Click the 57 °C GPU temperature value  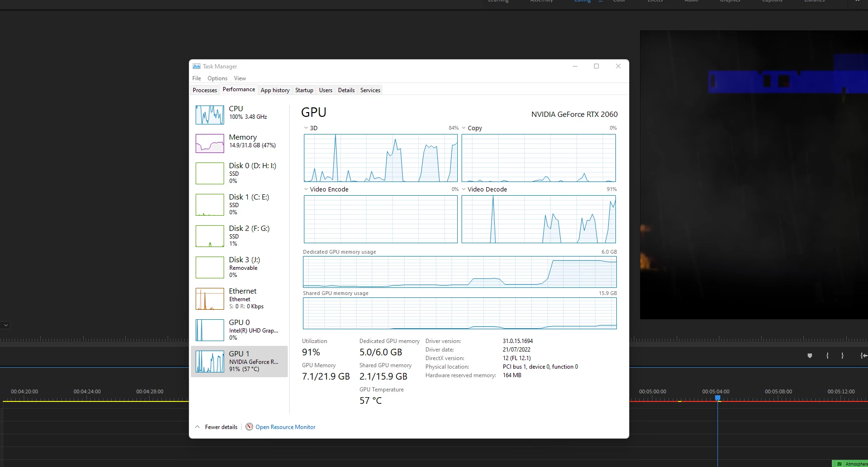[x=370, y=401]
